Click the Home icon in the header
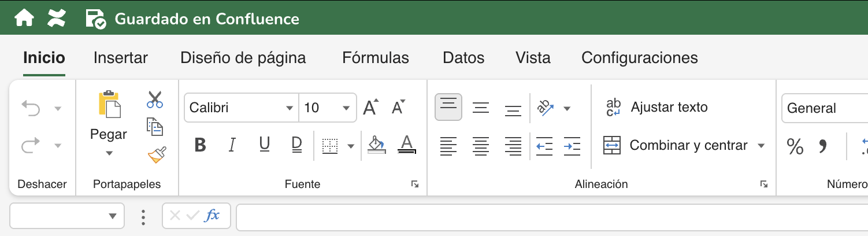868x236 pixels. point(24,19)
